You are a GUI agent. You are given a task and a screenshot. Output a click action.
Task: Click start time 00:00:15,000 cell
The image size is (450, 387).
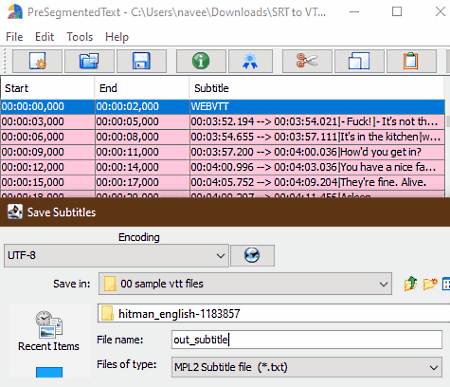(48, 182)
